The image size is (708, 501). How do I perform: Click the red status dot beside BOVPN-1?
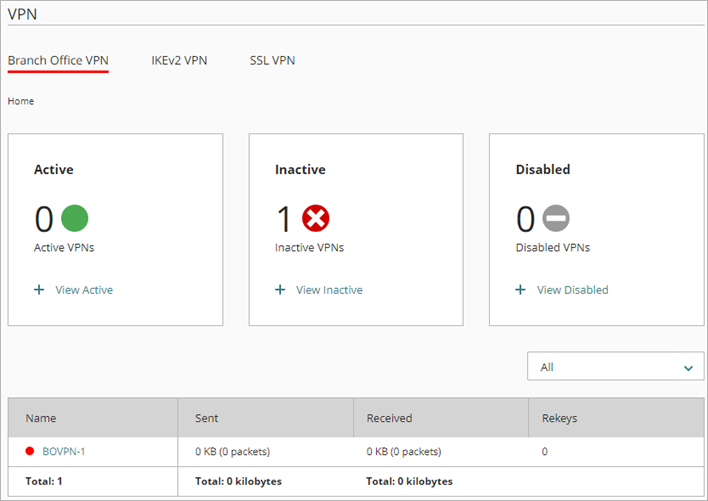[31, 452]
